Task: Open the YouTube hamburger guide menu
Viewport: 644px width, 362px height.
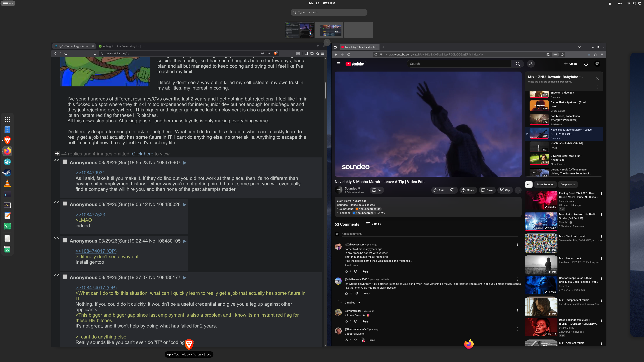Action: pyautogui.click(x=338, y=64)
